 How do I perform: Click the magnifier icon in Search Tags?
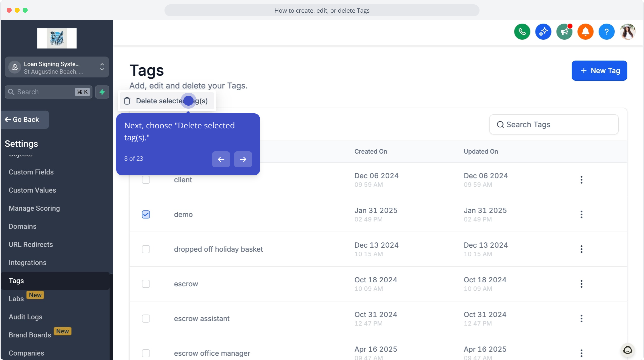500,125
